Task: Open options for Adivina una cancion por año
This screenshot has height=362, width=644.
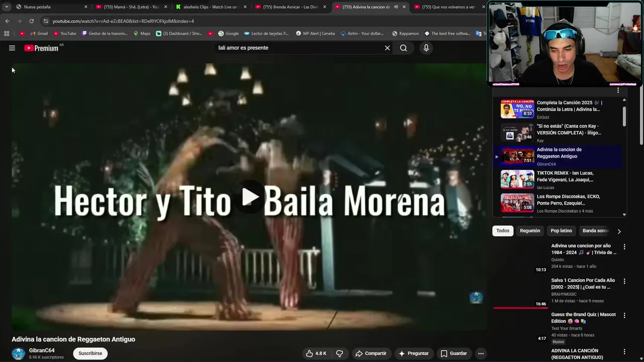Action: tap(624, 247)
